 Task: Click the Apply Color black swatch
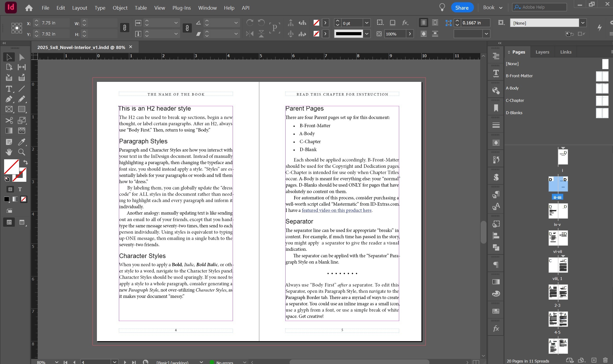7,199
